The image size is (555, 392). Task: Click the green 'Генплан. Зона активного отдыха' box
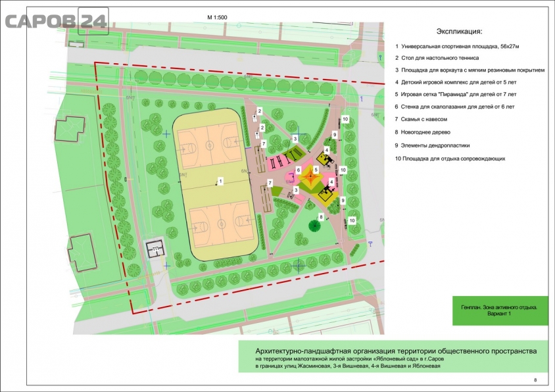tap(499, 310)
